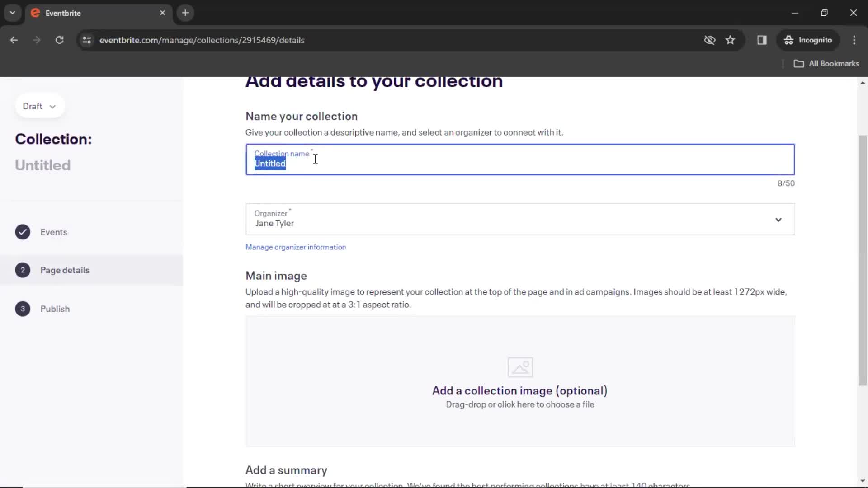This screenshot has height=488, width=868.
Task: Expand the Draft status selector
Action: click(38, 106)
